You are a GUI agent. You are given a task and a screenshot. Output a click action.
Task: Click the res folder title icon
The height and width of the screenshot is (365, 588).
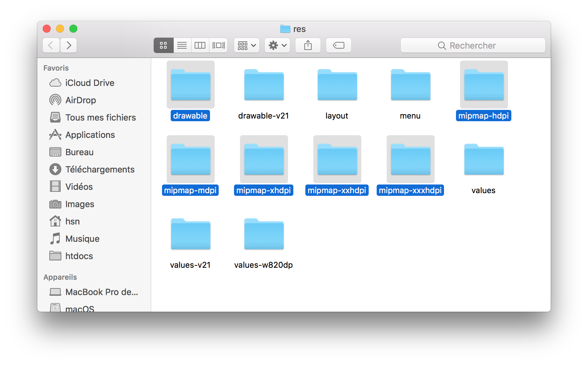(x=285, y=29)
